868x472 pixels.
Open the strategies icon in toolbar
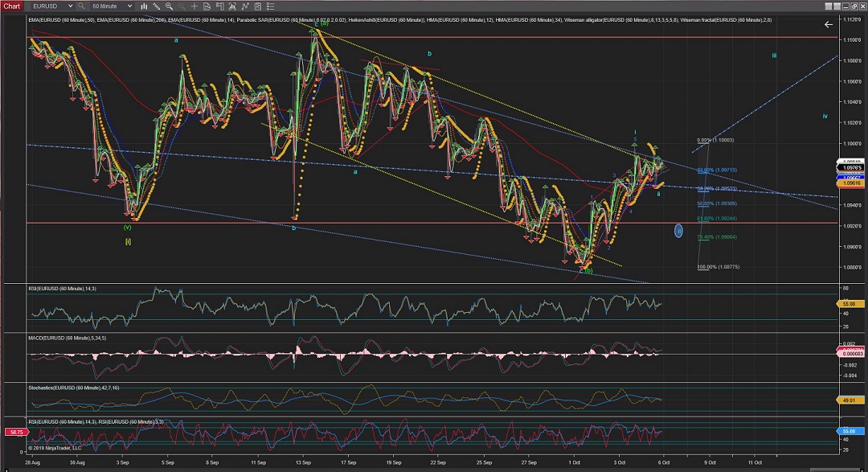point(243,6)
